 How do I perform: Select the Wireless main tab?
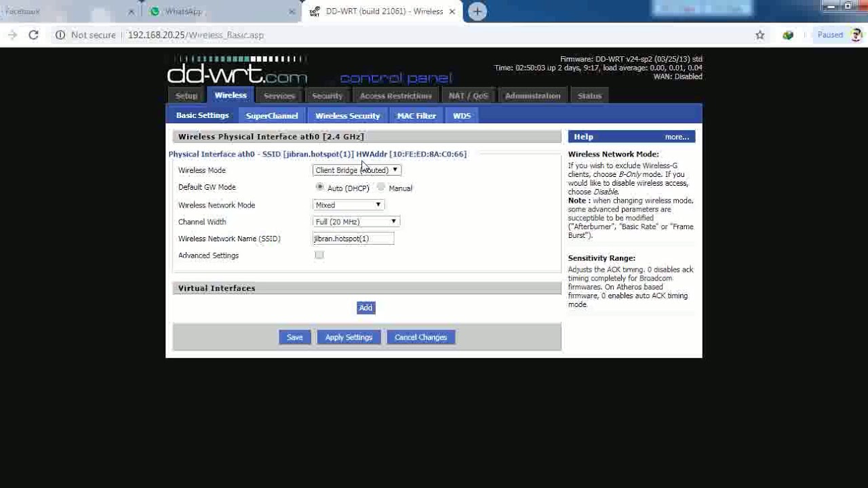click(x=231, y=95)
